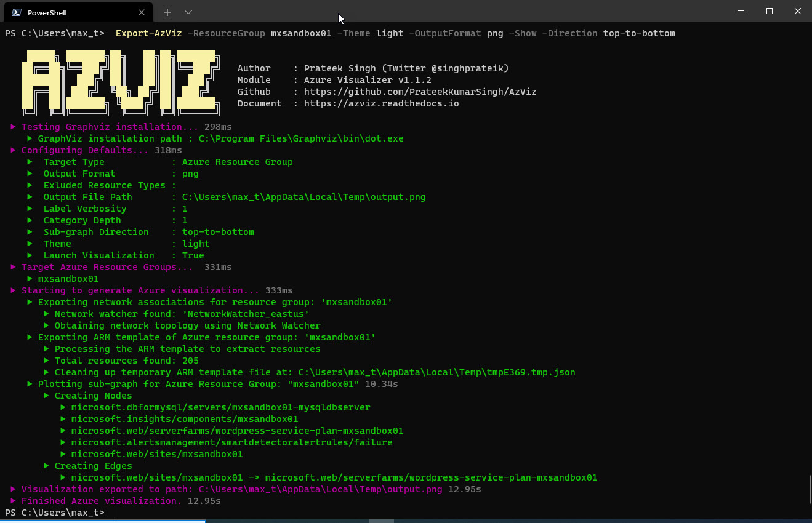
Task: Click the microsoft.insights/components node line
Action: pos(179,419)
